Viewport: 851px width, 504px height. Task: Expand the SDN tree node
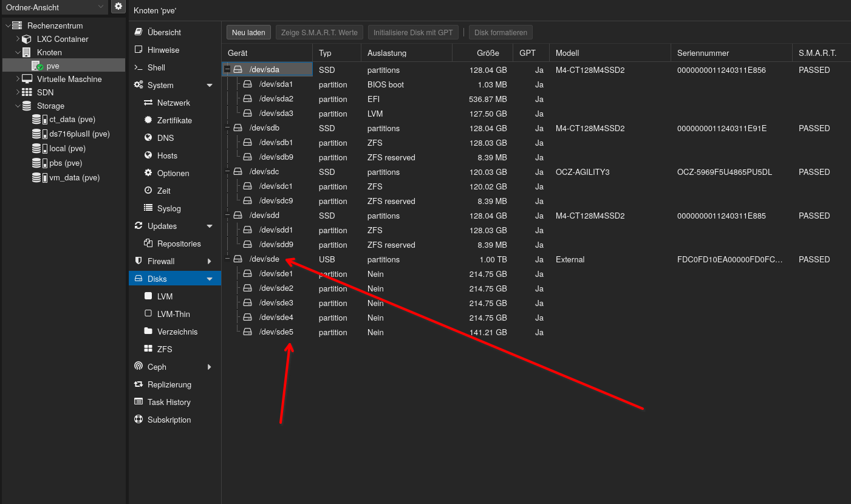(18, 92)
